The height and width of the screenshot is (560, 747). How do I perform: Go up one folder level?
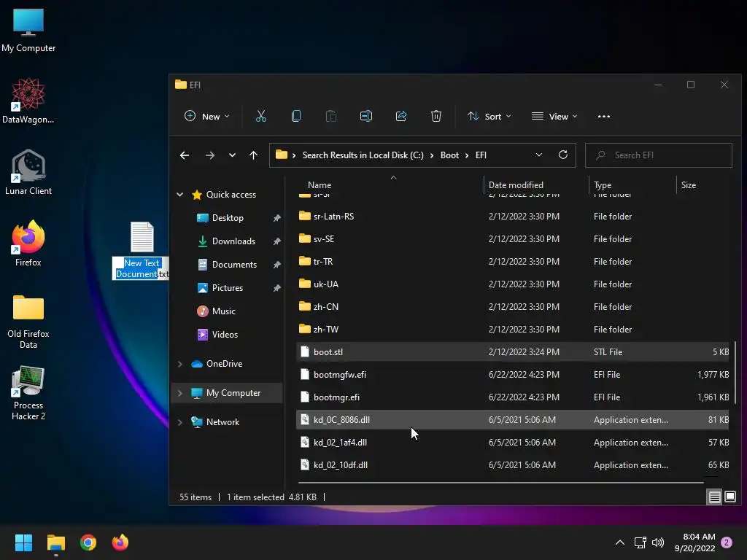[253, 155]
